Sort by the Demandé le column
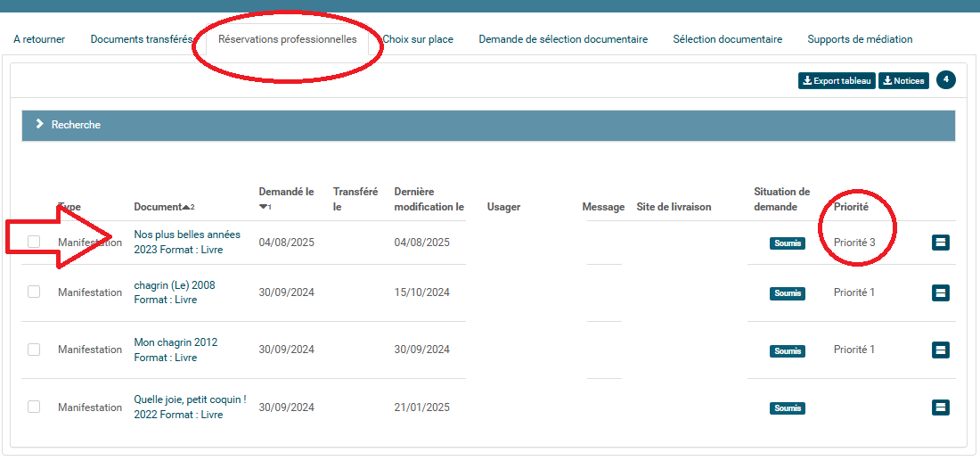Viewport: 980px width, 461px height. (286, 192)
